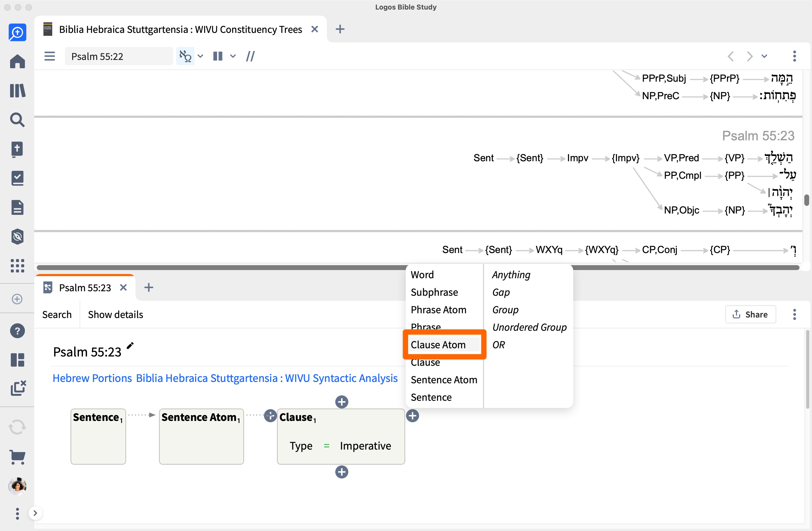Select the WIVU Constituency Trees tab
The height and width of the screenshot is (531, 812).
pyautogui.click(x=180, y=29)
